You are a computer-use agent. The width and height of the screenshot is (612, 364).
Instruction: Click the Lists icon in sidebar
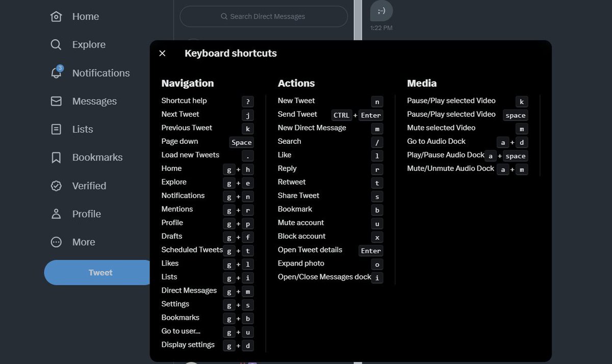coord(56,129)
